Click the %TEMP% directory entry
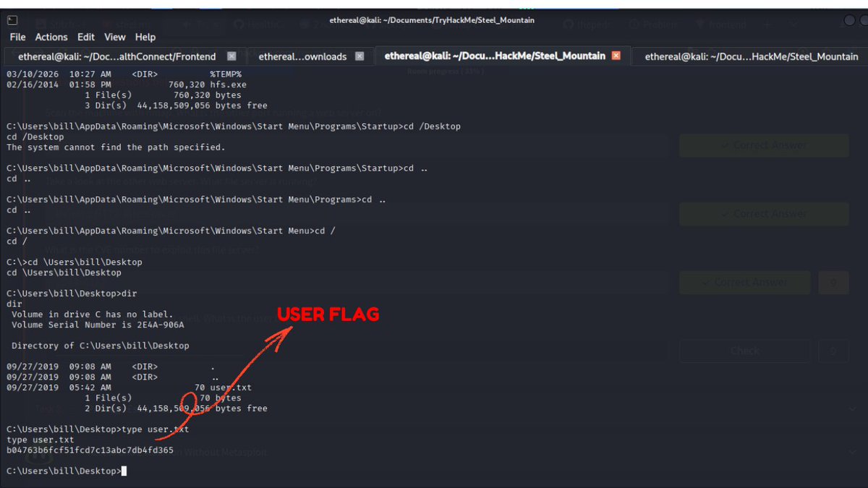Screen dimensions: 868x488 coord(226,74)
